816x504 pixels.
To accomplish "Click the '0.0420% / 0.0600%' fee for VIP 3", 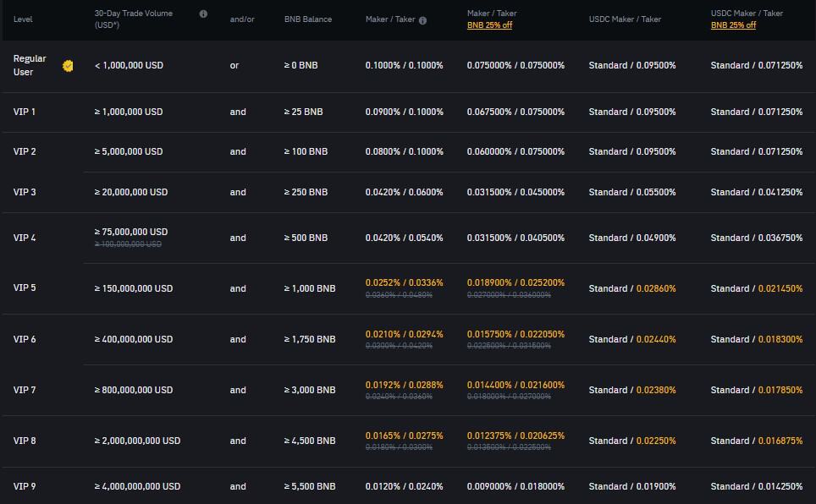I will click(x=405, y=192).
